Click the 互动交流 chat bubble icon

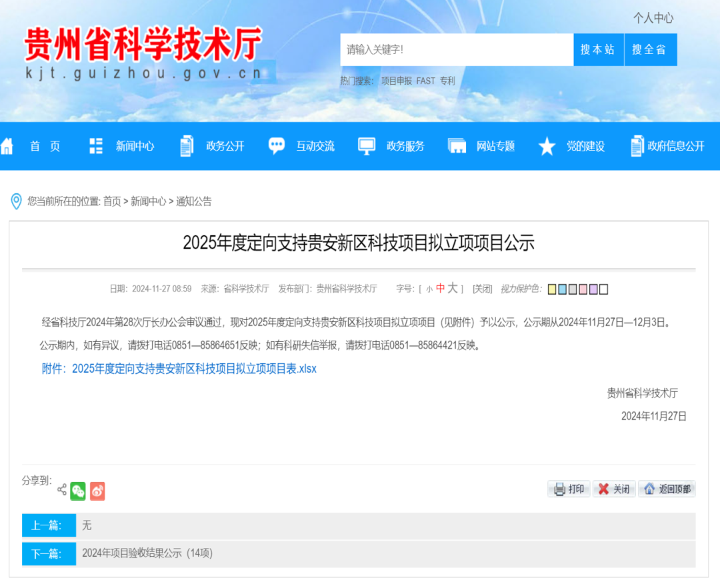coord(276,145)
